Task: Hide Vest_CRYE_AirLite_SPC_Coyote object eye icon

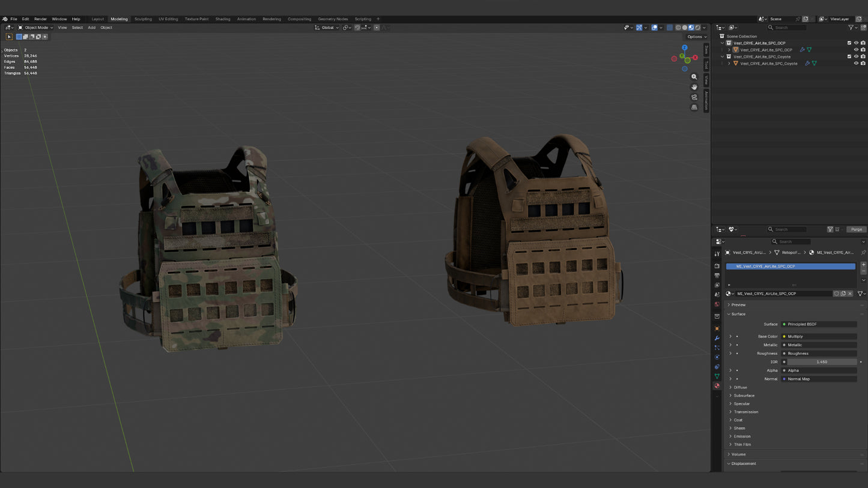Action: (856, 64)
